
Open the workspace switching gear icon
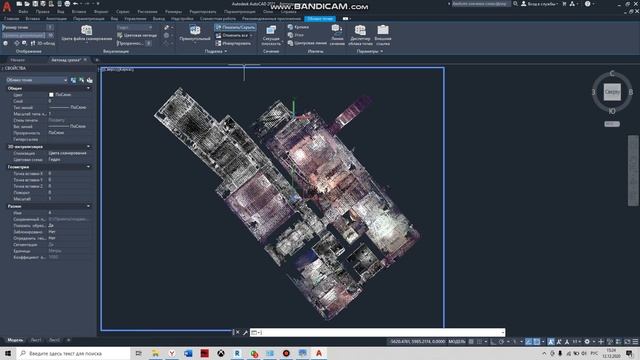pos(587,342)
